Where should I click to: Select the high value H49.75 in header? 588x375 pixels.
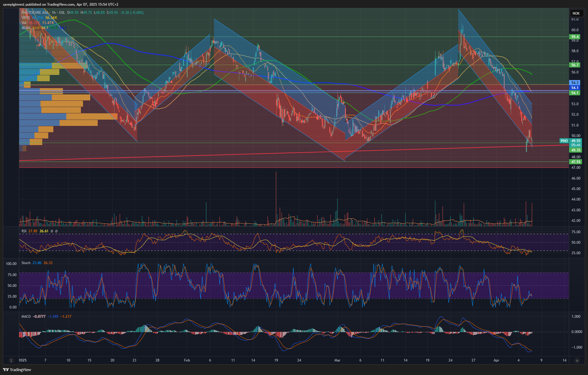click(x=86, y=13)
